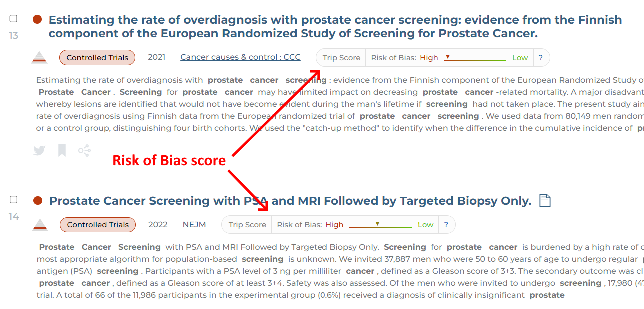
Task: Bookmark the Finnish overdiagnosis article
Action: [62, 150]
